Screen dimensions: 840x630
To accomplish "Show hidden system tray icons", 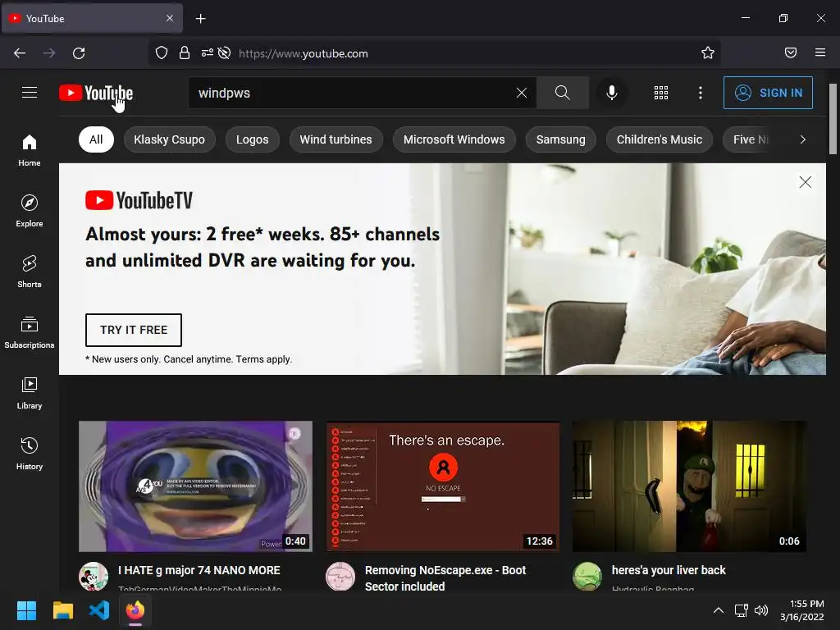I will click(719, 610).
